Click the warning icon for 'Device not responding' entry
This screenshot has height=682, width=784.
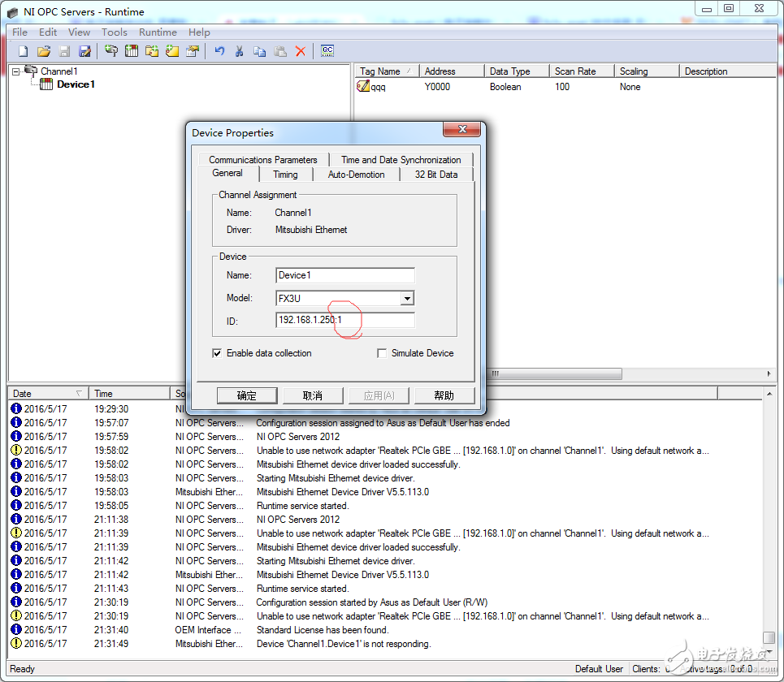(x=16, y=643)
